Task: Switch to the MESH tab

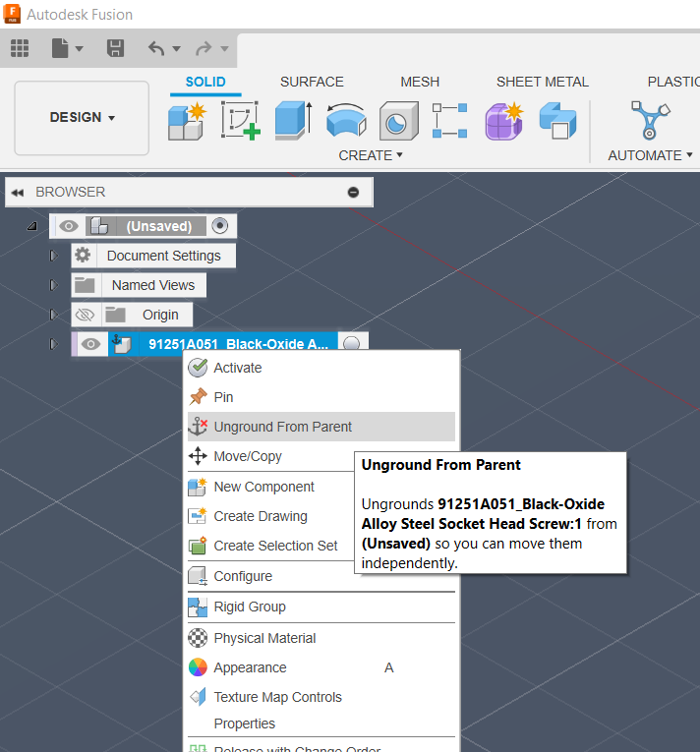Action: (x=420, y=82)
